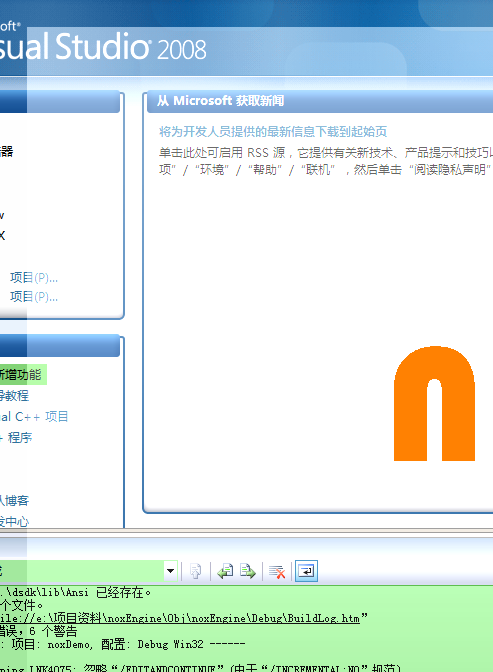Viewport: 493px width, 672px height.
Task: Open the BuildLog.htm link in the output
Action: [179, 618]
